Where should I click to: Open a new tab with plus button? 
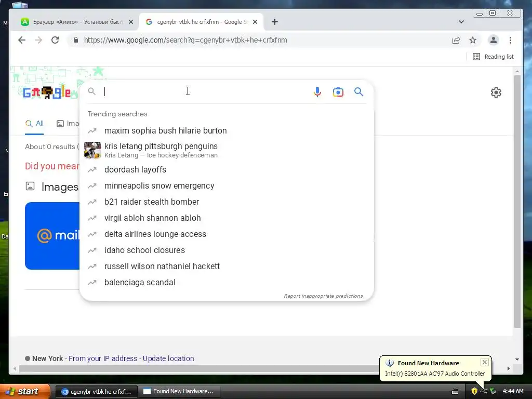point(275,22)
